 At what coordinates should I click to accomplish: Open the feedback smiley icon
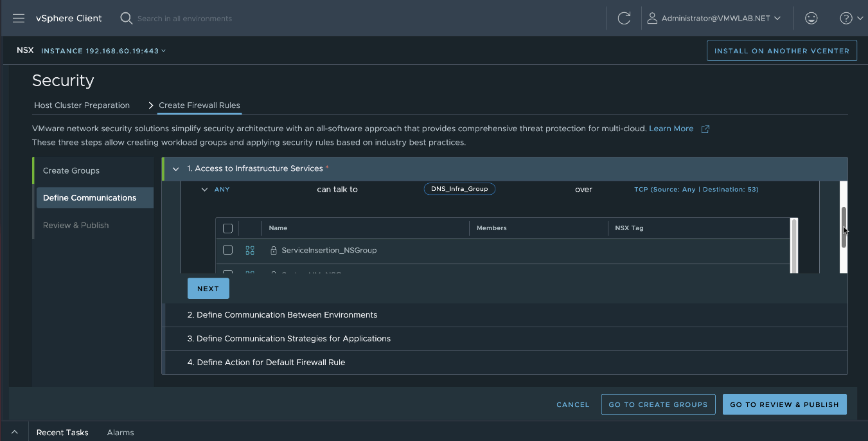pyautogui.click(x=811, y=18)
